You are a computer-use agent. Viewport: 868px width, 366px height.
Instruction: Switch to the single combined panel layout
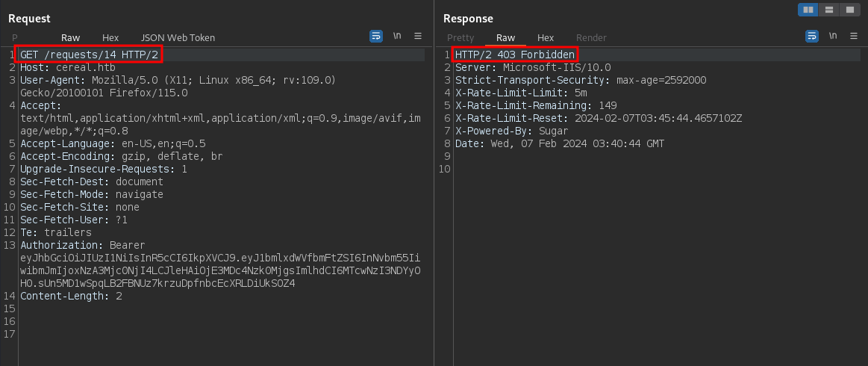click(x=849, y=10)
